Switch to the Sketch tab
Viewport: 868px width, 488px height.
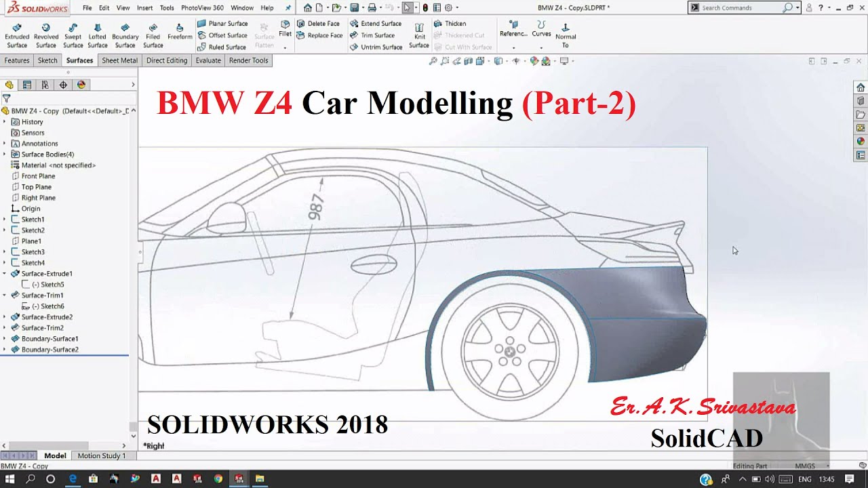[47, 60]
